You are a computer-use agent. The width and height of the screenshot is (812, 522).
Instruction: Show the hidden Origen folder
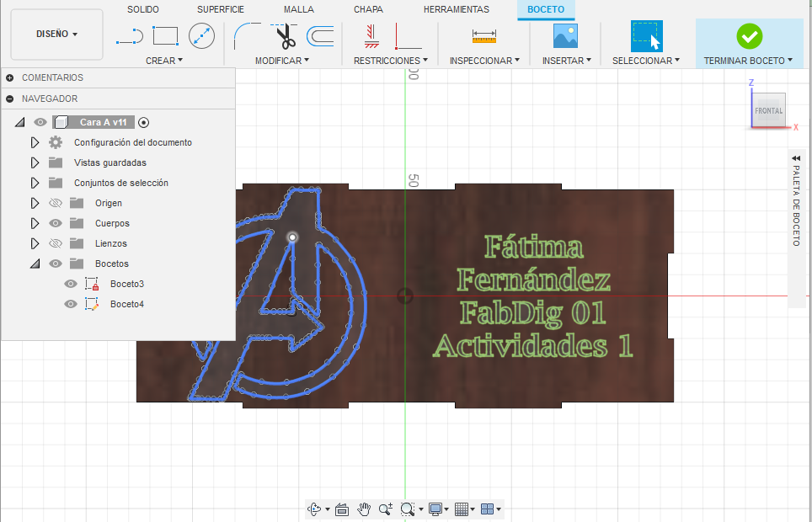[x=56, y=203]
